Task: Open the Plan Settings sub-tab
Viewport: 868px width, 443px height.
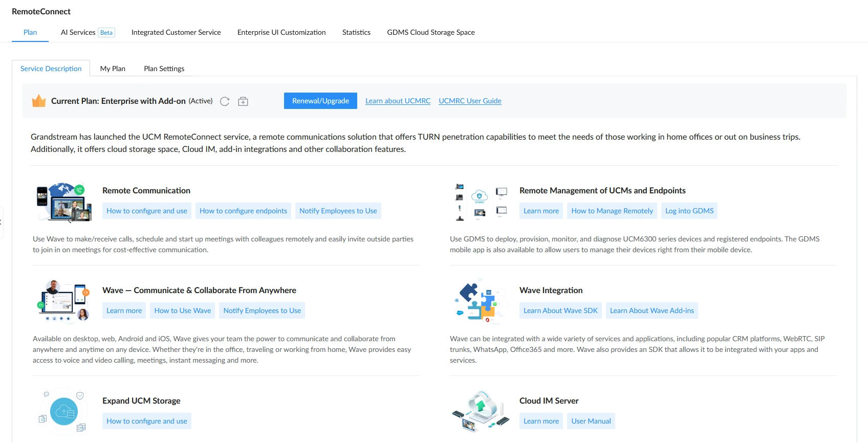Action: click(164, 69)
